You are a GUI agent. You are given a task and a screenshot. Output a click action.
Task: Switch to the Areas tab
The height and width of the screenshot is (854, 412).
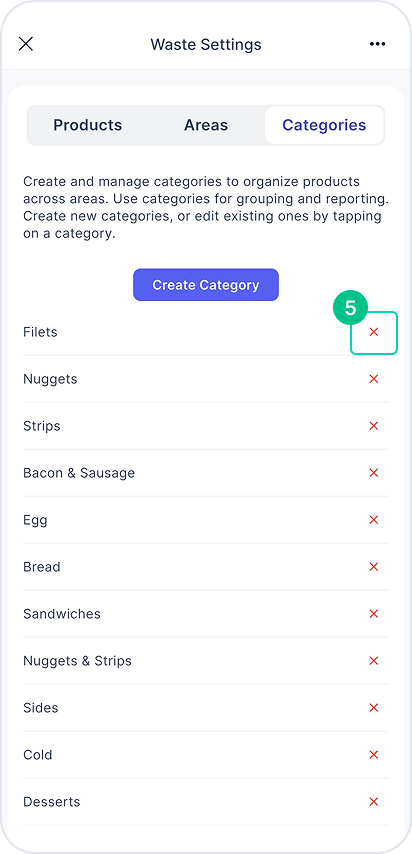coord(206,125)
